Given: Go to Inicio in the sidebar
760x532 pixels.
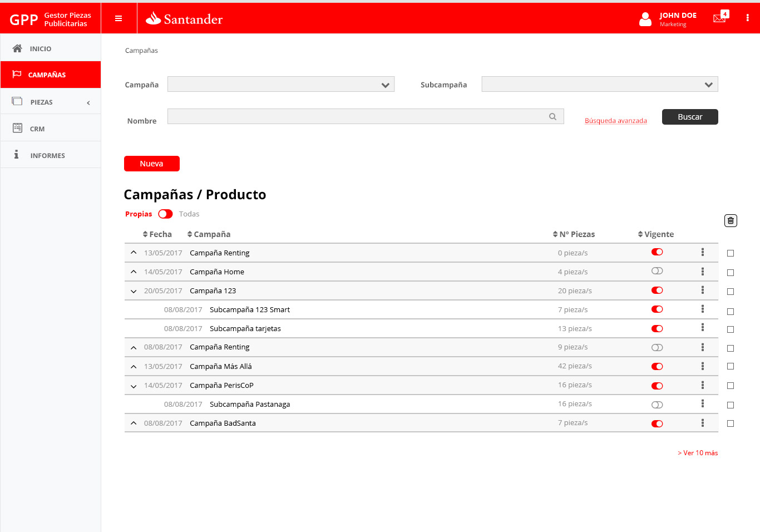Looking at the screenshot, I should [51, 48].
